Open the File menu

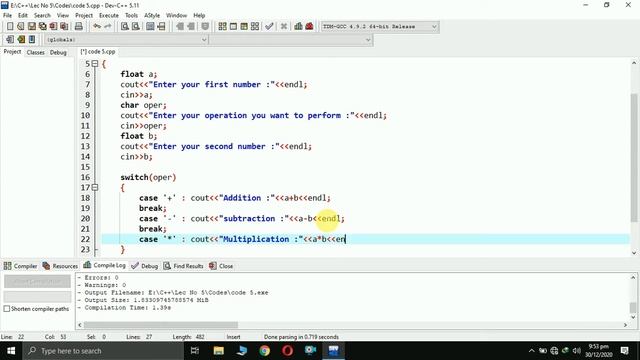tap(7, 16)
